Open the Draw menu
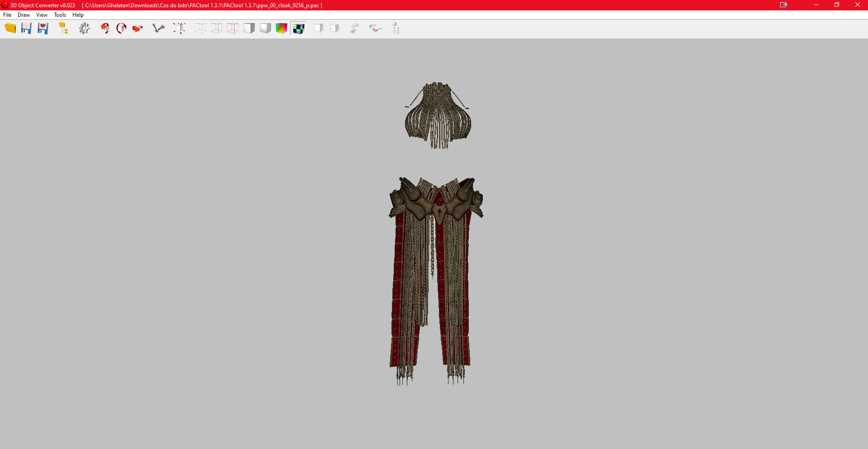This screenshot has width=868, height=449. 24,15
